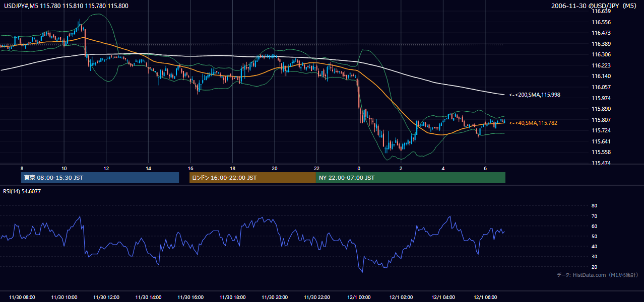Open the HistData.com data credit text
644x302 pixels.
coord(598,275)
